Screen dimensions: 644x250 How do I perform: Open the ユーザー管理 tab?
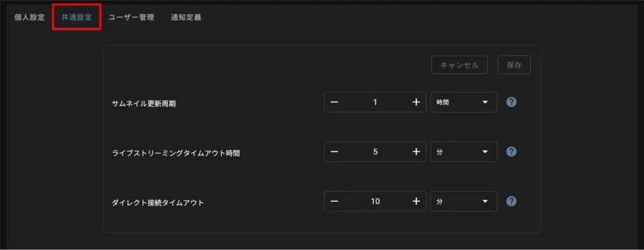(131, 18)
